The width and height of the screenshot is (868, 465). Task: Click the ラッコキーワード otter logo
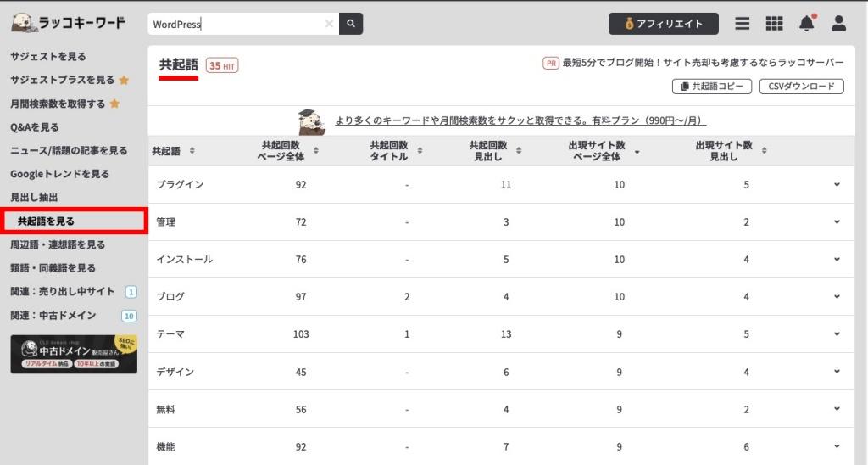click(x=69, y=23)
